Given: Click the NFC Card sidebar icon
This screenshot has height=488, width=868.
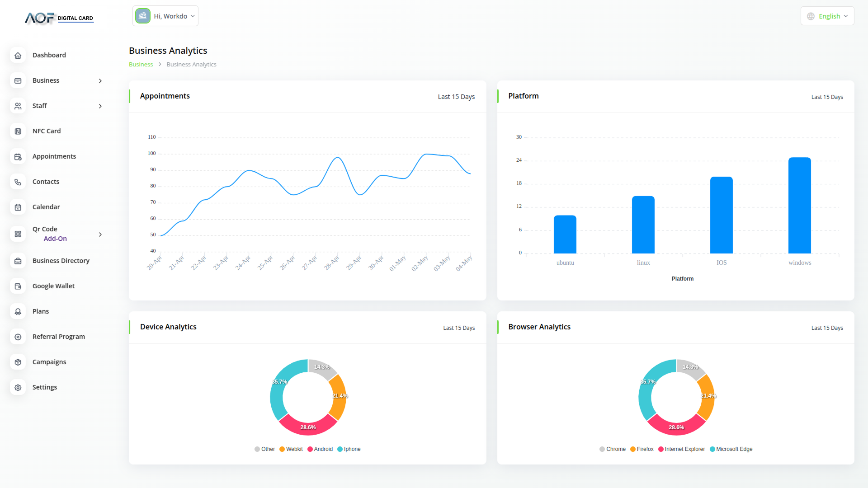Looking at the screenshot, I should [x=18, y=131].
